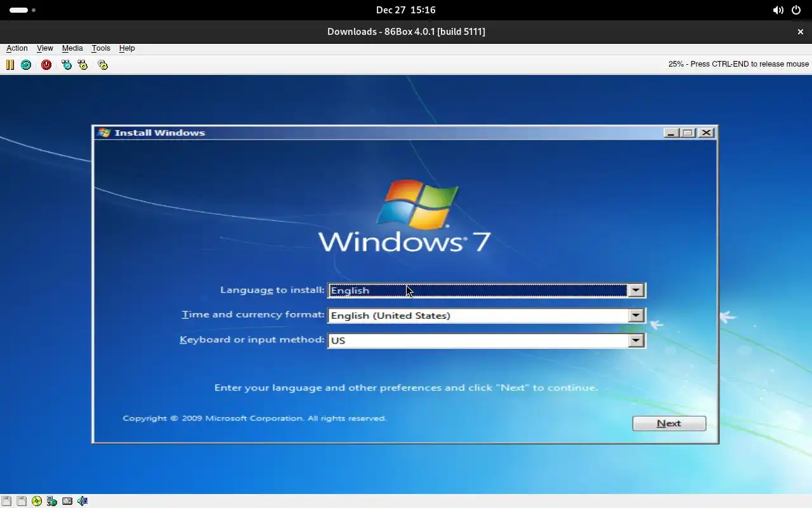This screenshot has width=812, height=508.
Task: Click the second floppy drive status icon
Action: pyautogui.click(x=22, y=501)
